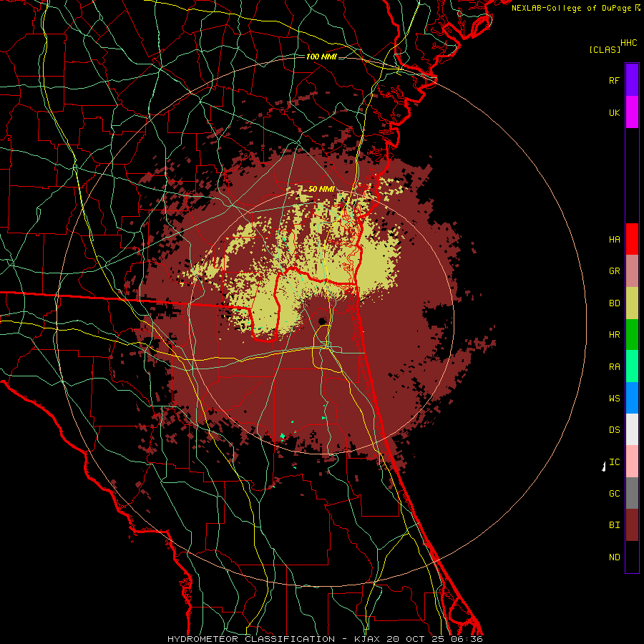This screenshot has height=644, width=644.
Task: Pick the WS blue legend swatch
Action: click(x=632, y=398)
